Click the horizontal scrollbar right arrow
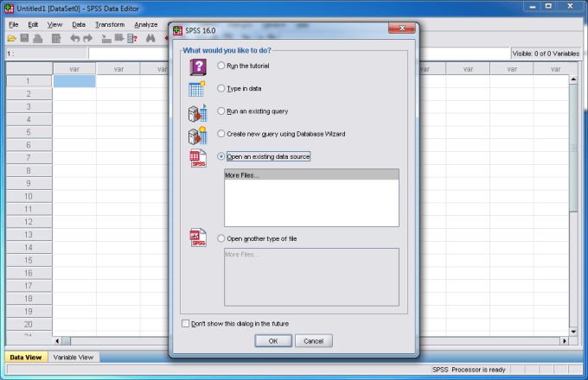This screenshot has height=380, width=588. (565, 340)
